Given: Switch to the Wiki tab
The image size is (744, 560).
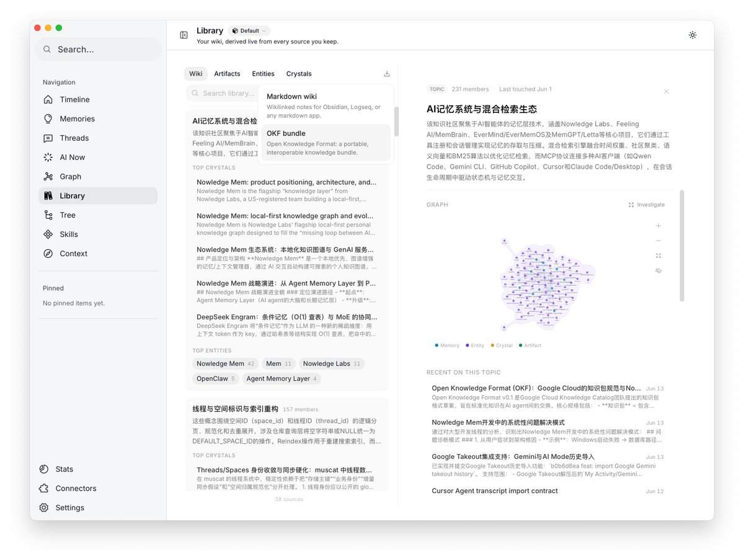Looking at the screenshot, I should click(x=196, y=74).
